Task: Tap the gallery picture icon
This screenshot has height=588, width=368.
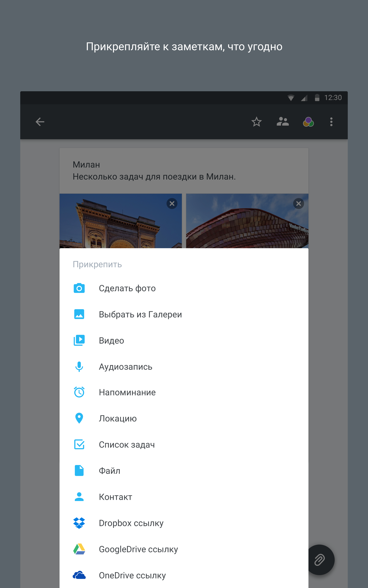Action: pos(79,314)
